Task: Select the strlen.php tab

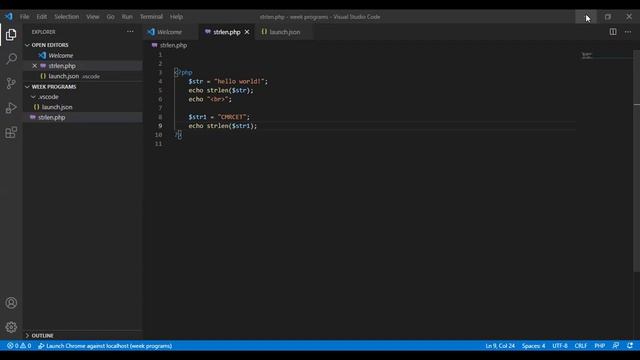Action: coord(227,32)
